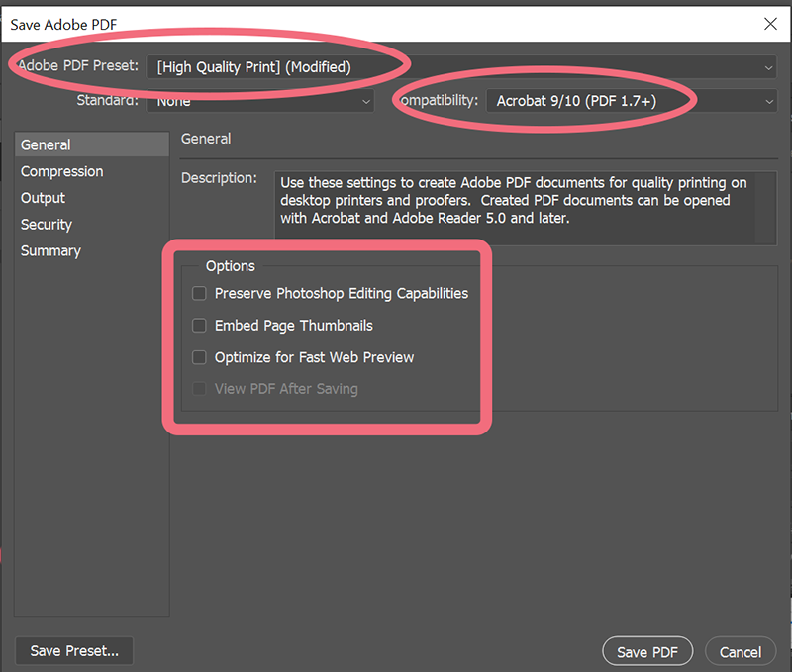Screen dimensions: 792x672
Task: Select the Security section
Action: 46,224
